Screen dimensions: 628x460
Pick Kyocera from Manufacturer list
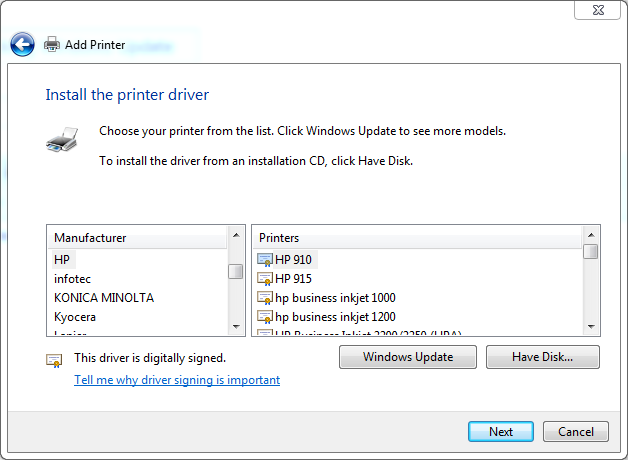[75, 317]
